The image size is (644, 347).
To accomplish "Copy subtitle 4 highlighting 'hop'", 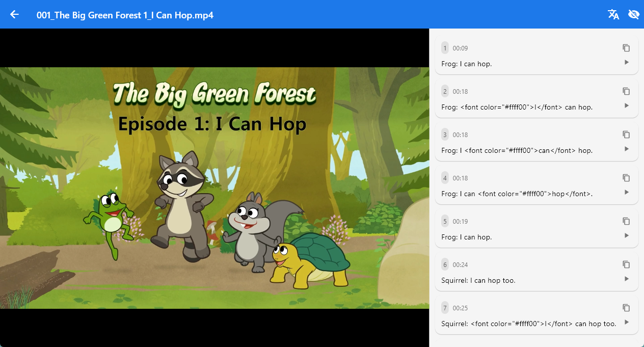I will (626, 178).
